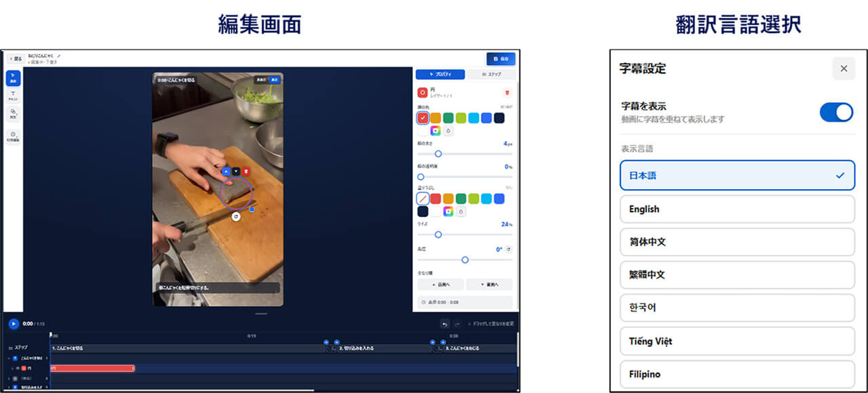Click the display time 0:00 - 0:08 field
This screenshot has height=393, width=868.
(465, 302)
